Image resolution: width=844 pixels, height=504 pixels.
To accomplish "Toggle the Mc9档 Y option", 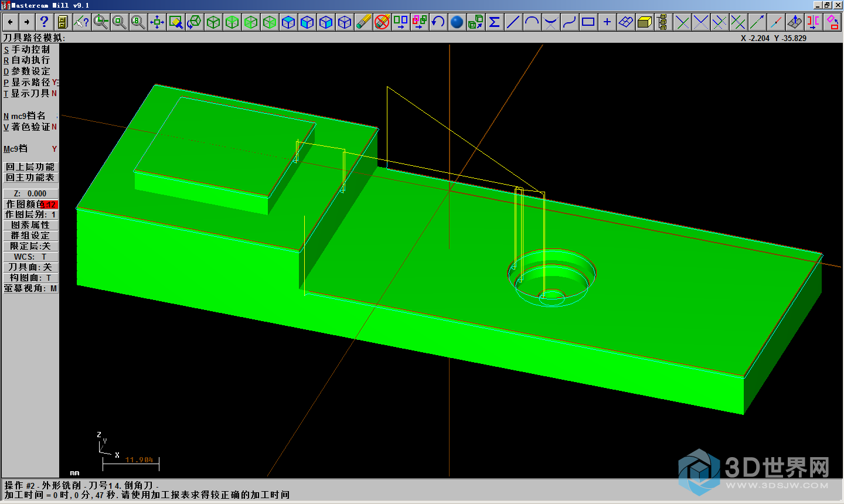I will point(30,149).
